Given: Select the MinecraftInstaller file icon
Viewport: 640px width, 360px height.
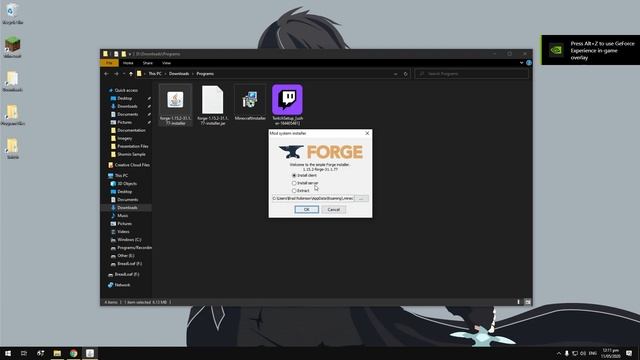Looking at the screenshot, I should (250, 103).
